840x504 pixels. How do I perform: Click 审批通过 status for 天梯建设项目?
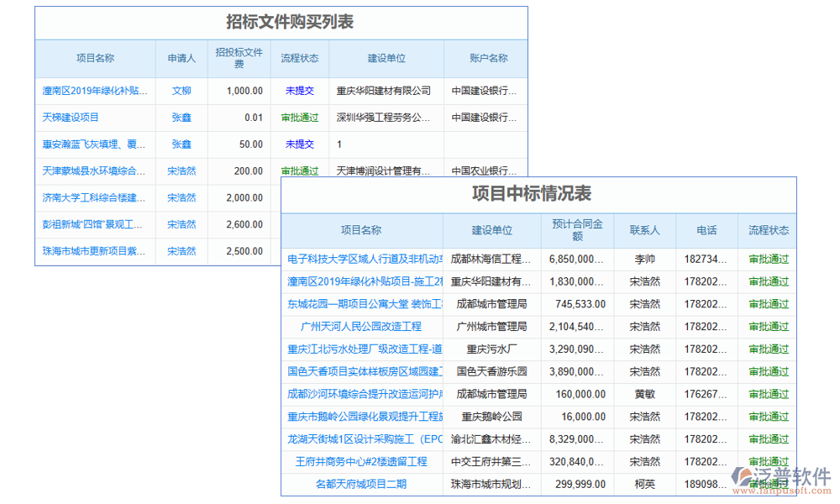click(300, 118)
